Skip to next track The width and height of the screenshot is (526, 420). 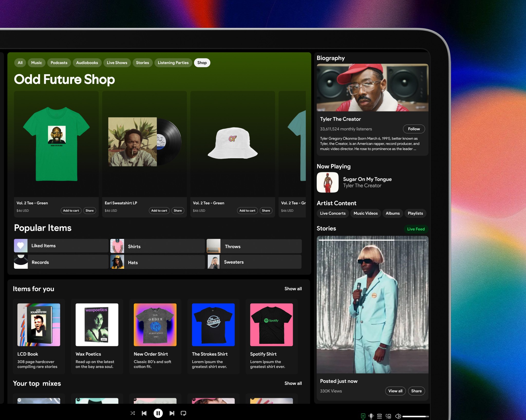tap(172, 413)
